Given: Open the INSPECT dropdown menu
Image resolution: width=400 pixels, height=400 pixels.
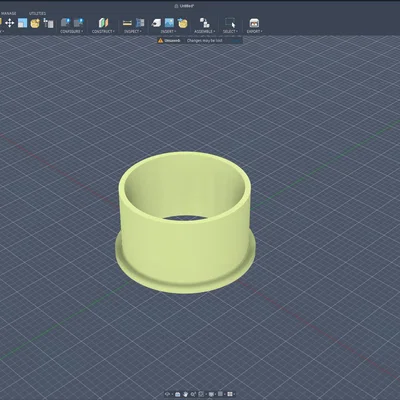Looking at the screenshot, I should 133,32.
